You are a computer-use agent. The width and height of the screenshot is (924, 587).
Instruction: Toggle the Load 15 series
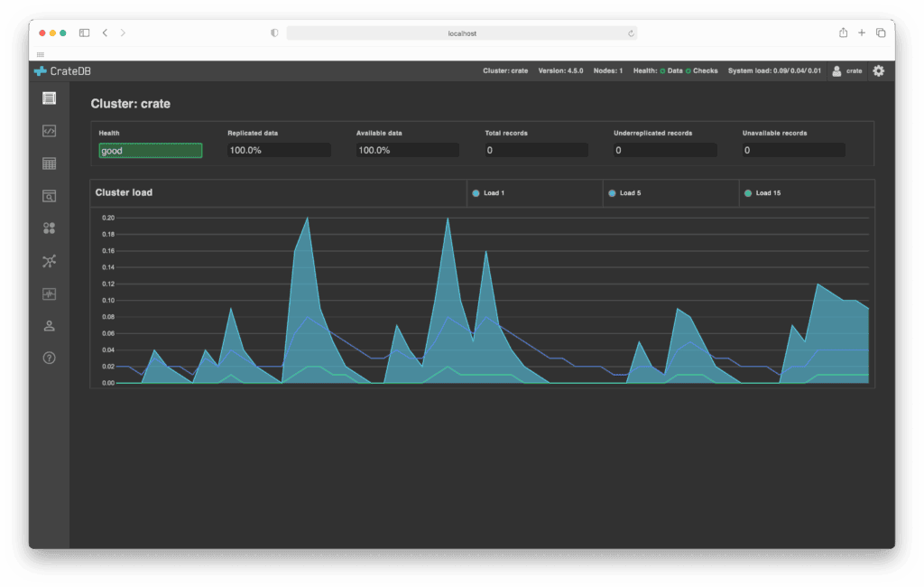[764, 192]
